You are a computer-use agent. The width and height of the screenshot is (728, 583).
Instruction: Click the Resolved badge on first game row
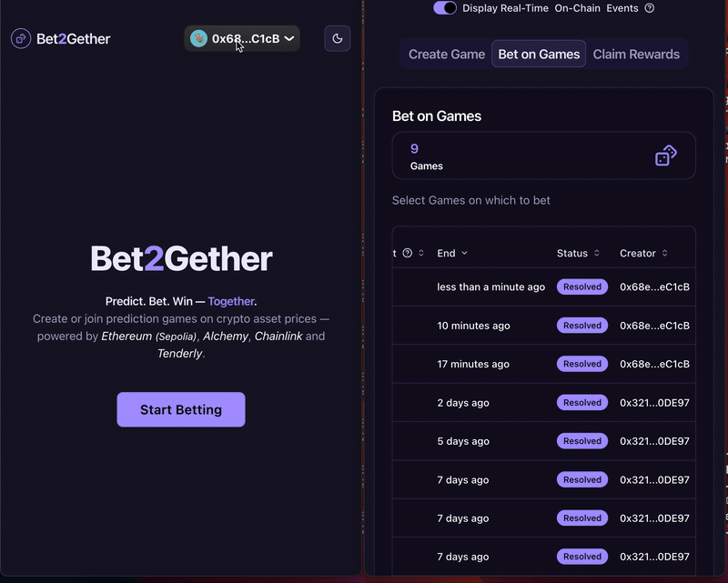coord(582,286)
